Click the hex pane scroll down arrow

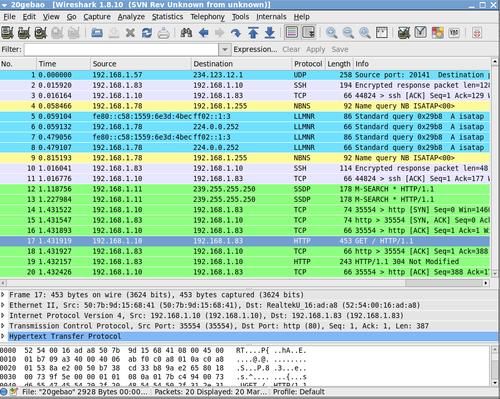pos(495,383)
